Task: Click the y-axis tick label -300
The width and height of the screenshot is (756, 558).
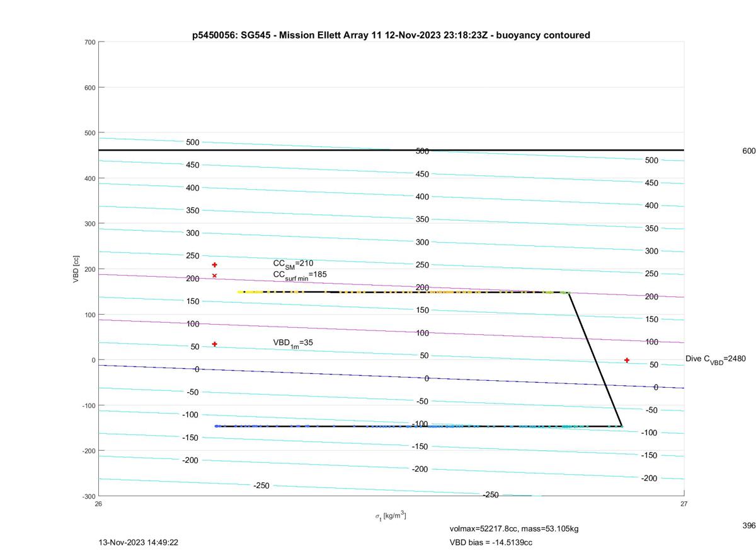Action: [88, 496]
